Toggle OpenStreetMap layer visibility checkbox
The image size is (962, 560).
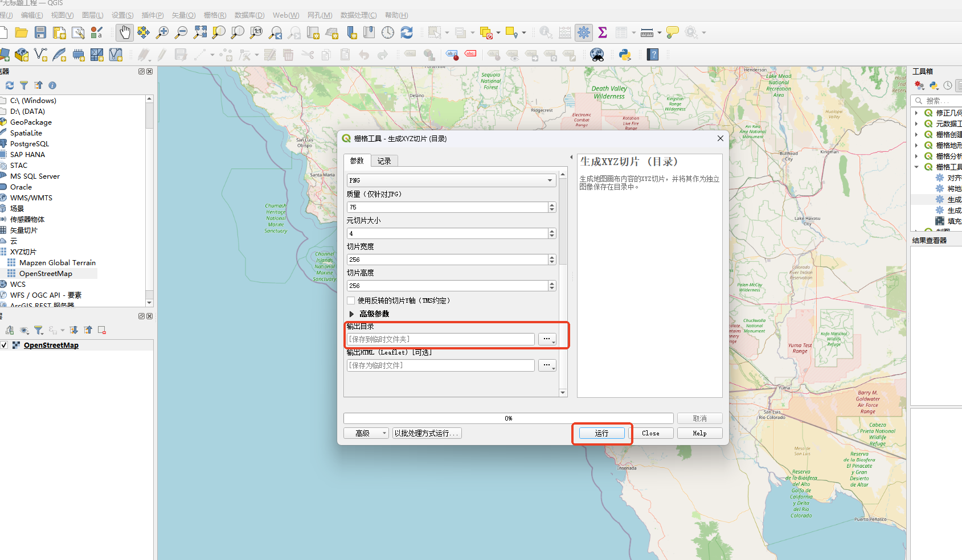[4, 345]
